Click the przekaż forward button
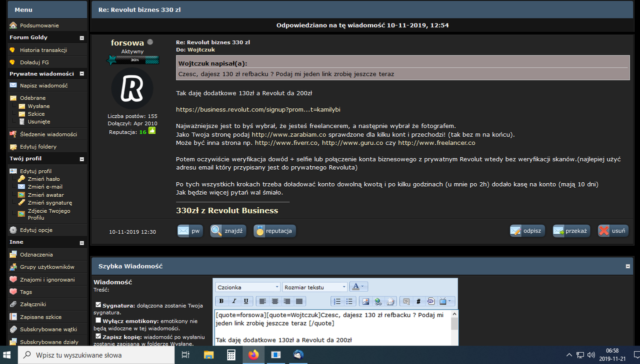Screen dimensions: 640x364 (571, 231)
